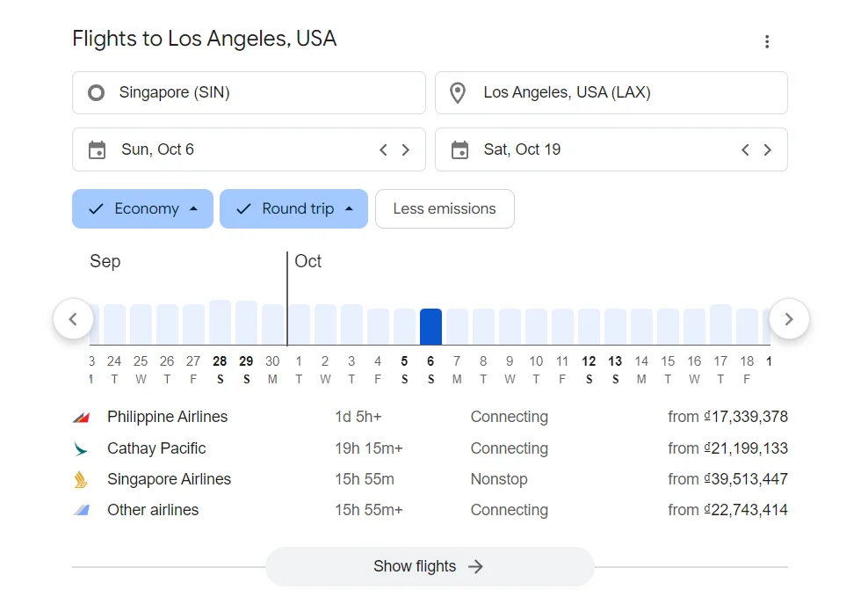Open the Sat, Oct 19 return date picker
Image resolution: width=868 pixels, height=597 pixels.
click(x=611, y=149)
